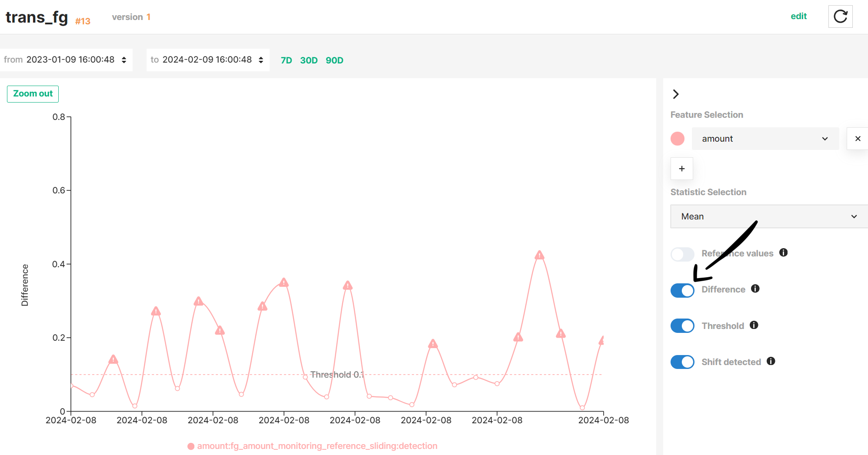Image resolution: width=868 pixels, height=455 pixels.
Task: Open the Mean statistic dropdown
Action: point(768,216)
